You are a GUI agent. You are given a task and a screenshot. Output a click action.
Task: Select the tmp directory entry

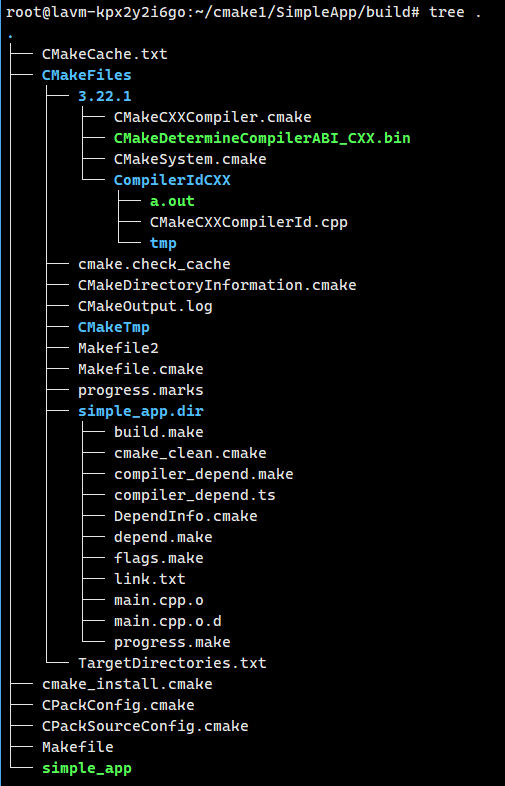pyautogui.click(x=163, y=244)
